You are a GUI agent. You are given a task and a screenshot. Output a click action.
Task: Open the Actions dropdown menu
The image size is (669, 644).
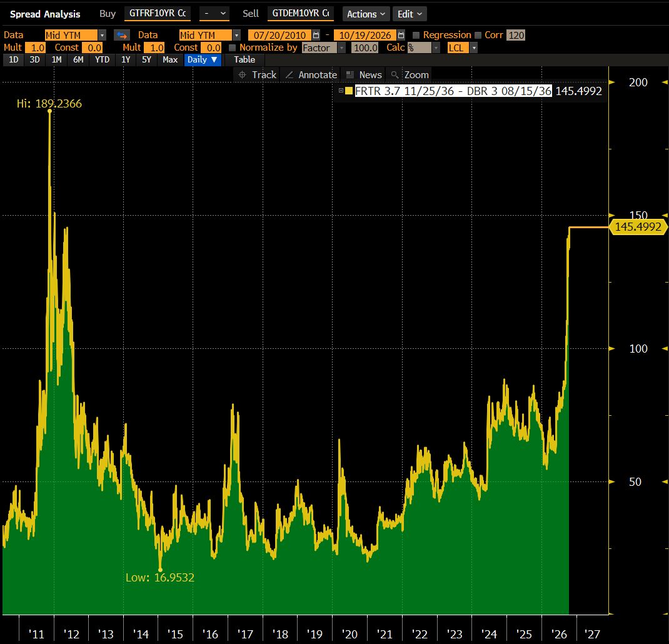[366, 14]
